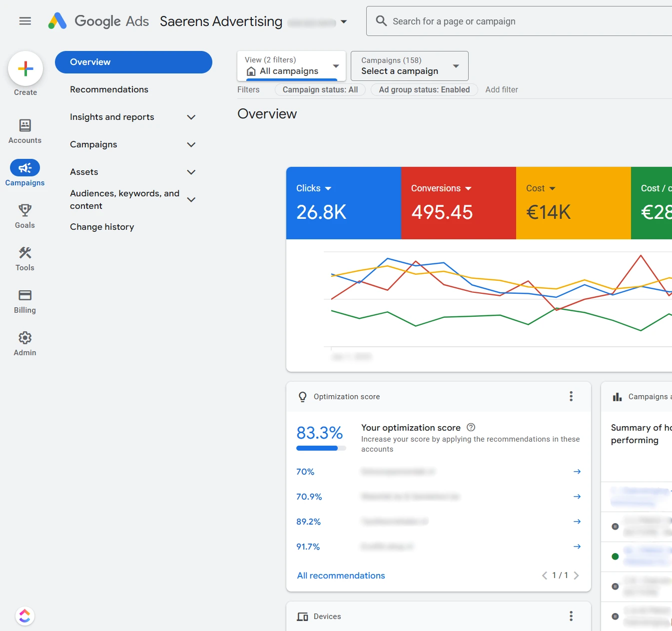Click the Campaigns card bar chart icon
672x631 pixels.
coord(618,397)
